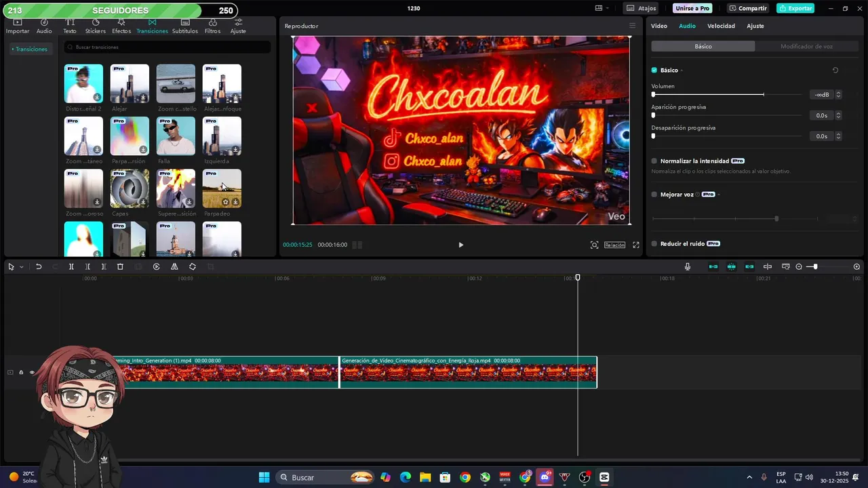Open the player Relación aspect ratio menu
This screenshot has height=488, width=868.
(614, 245)
